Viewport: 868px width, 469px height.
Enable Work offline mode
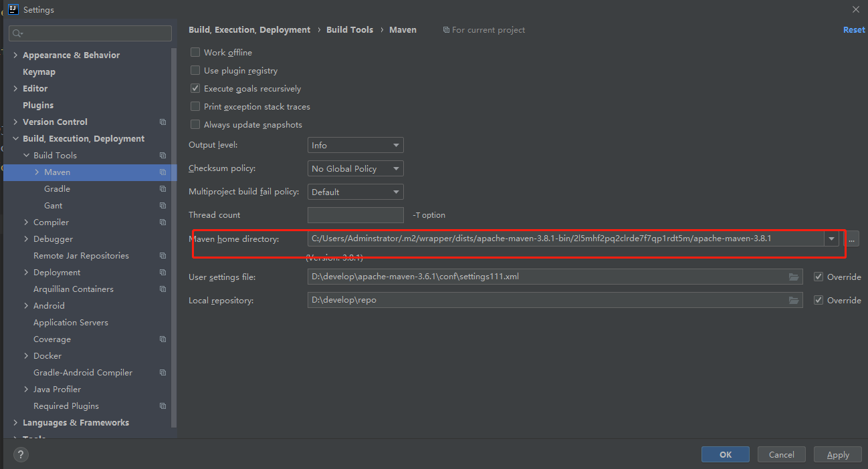point(195,52)
